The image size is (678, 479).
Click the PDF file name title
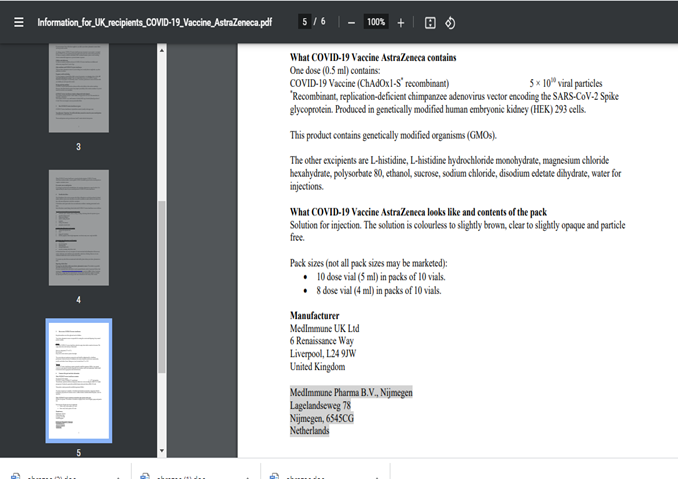pyautogui.click(x=155, y=22)
